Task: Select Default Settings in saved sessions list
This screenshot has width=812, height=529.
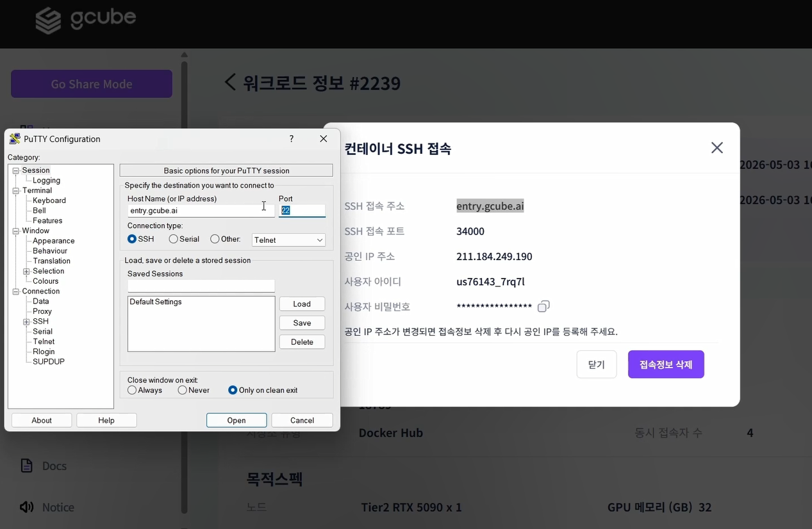Action: coord(156,302)
